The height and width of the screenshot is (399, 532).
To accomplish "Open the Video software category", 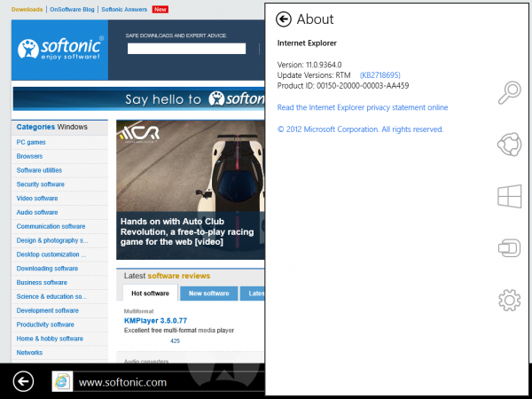I will point(37,198).
